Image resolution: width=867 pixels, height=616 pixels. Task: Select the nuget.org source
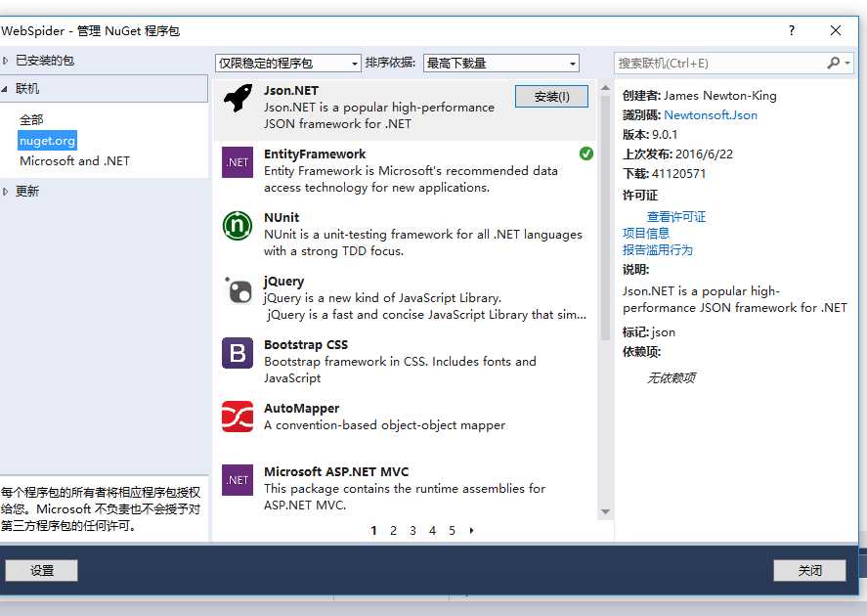[47, 141]
